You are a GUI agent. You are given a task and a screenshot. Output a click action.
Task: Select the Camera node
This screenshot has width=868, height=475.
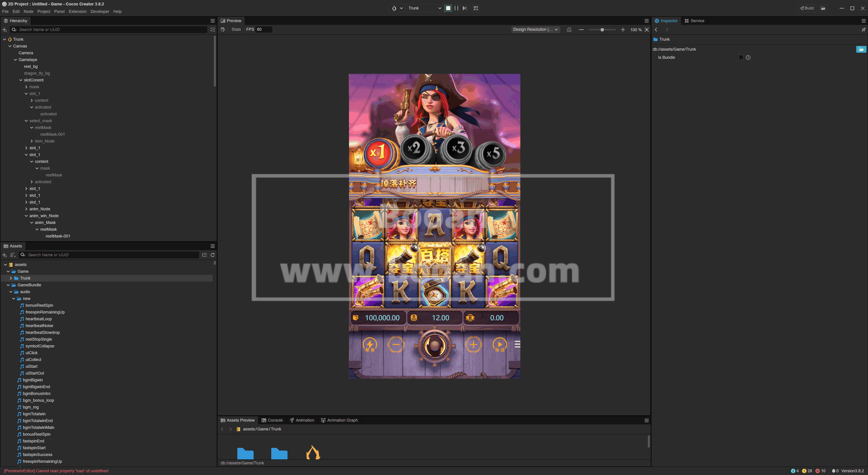tap(26, 53)
